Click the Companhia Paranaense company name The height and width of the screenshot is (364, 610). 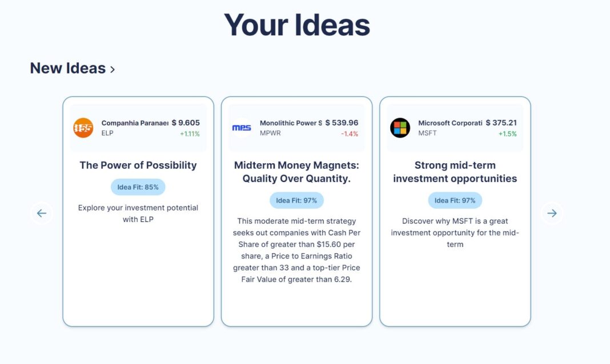click(x=135, y=123)
